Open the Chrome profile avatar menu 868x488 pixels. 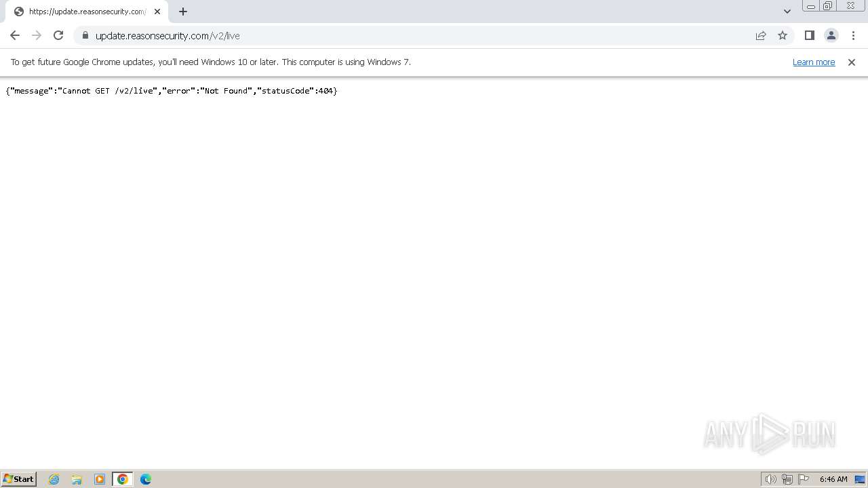click(831, 36)
